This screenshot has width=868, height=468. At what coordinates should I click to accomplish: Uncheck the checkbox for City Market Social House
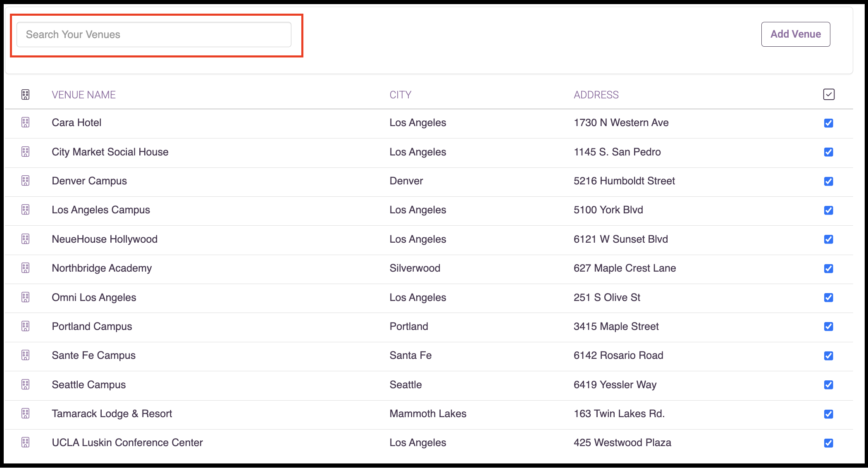pyautogui.click(x=829, y=152)
